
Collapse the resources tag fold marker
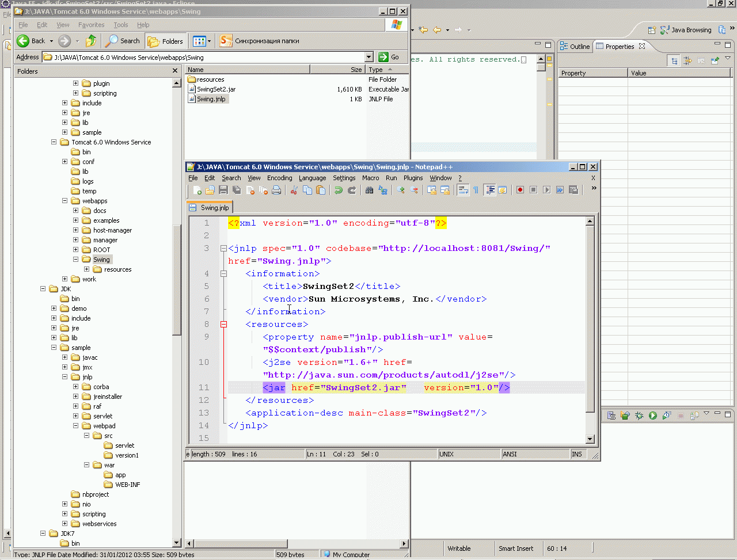[224, 324]
